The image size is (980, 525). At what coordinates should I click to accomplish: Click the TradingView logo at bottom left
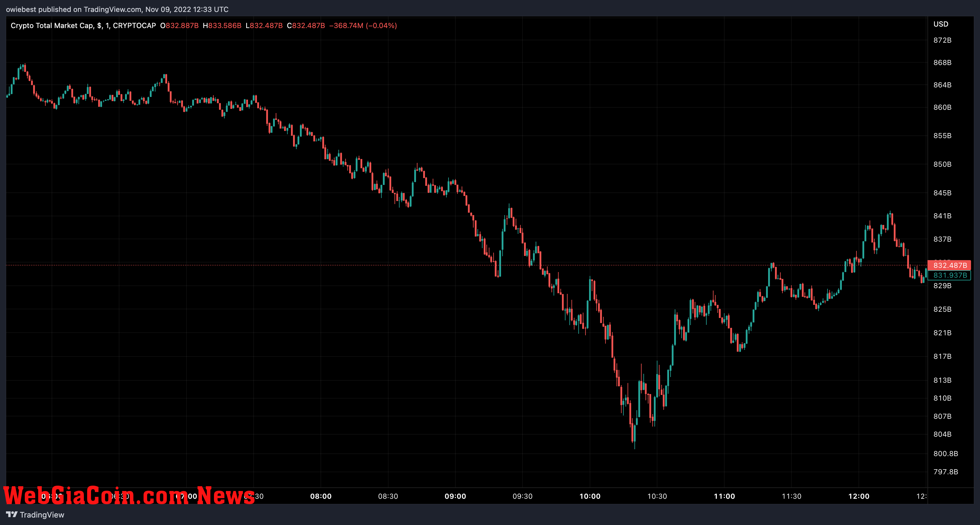tap(35, 515)
